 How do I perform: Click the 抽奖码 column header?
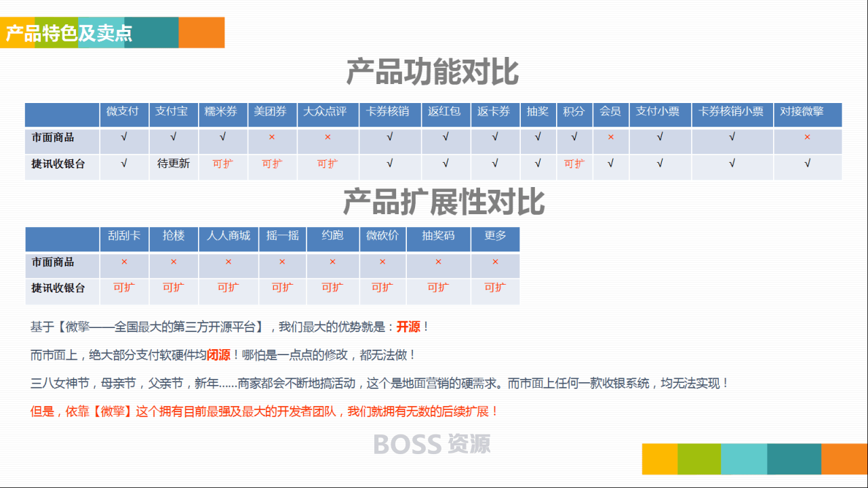click(438, 239)
